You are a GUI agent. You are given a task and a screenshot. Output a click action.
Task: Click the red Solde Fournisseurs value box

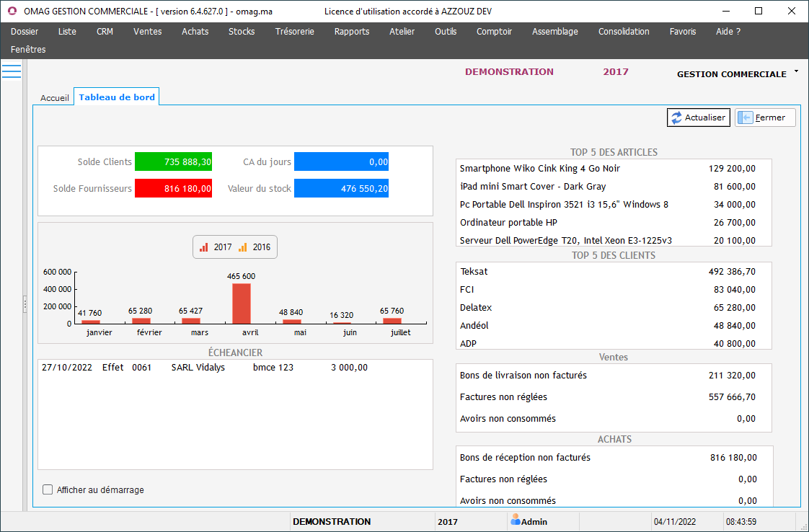[173, 189]
